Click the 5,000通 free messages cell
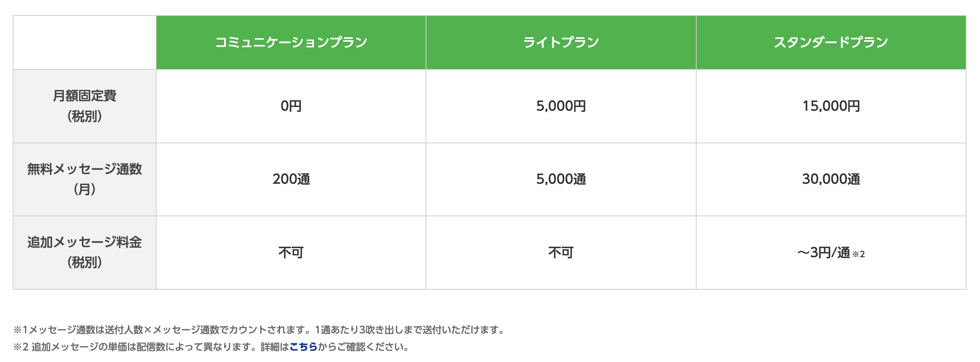 [x=561, y=179]
